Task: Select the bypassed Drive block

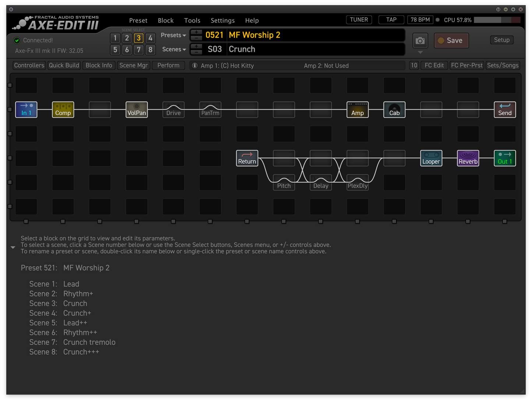Action: [x=173, y=110]
